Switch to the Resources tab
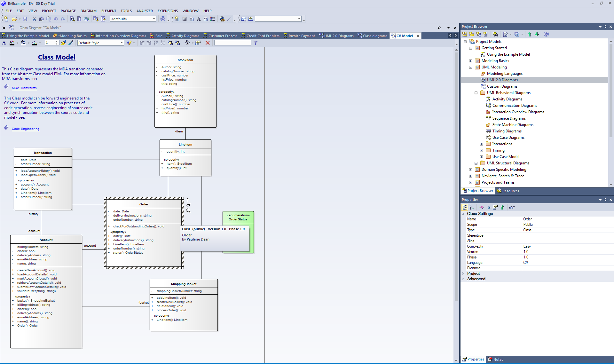This screenshot has width=614, height=364. point(508,191)
